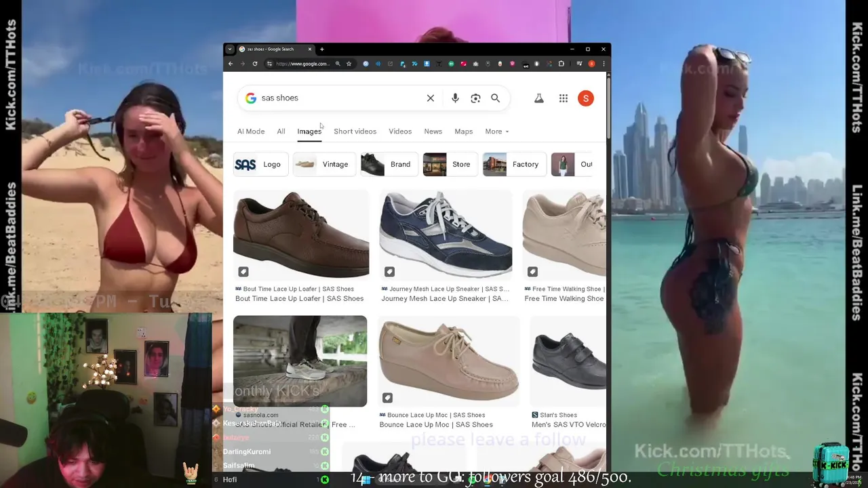Open the Videos tab
Viewport: 868px width, 488px height.
pos(400,131)
